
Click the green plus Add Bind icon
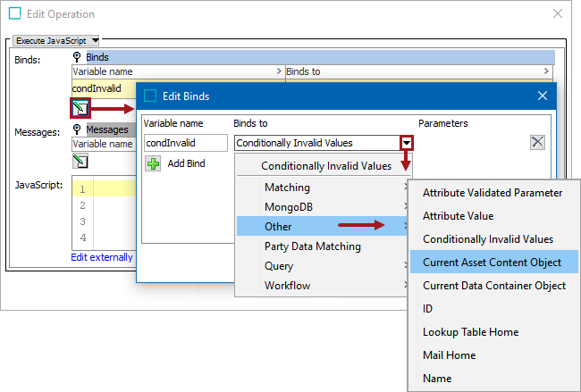coord(153,163)
